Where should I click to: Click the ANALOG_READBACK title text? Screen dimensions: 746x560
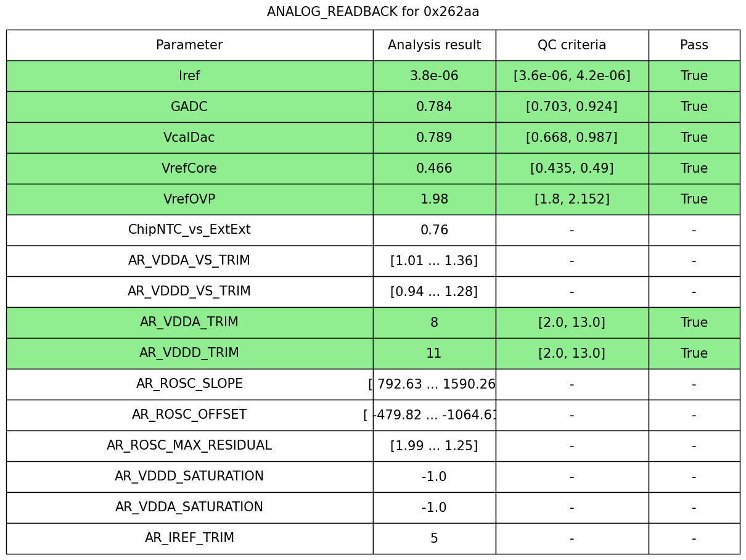pos(373,12)
